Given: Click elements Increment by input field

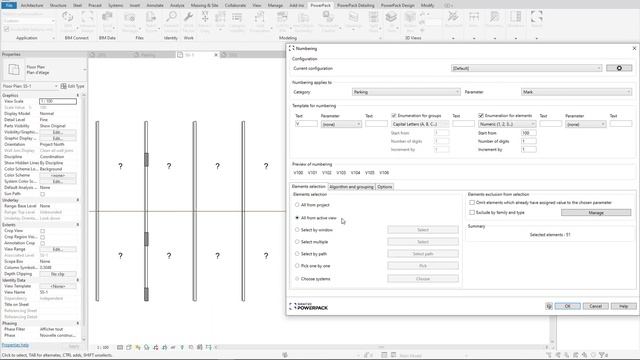Looking at the screenshot, I should pyautogui.click(x=529, y=149).
